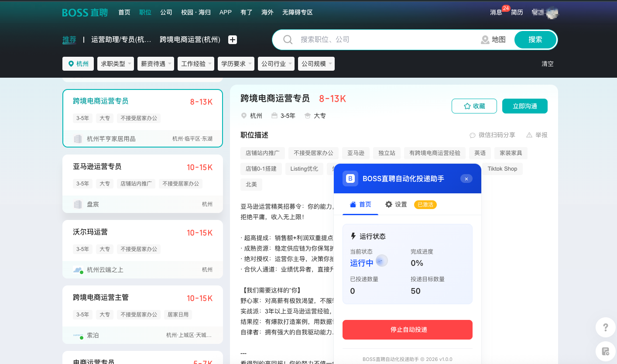Viewport: 617px width, 364px height.
Task: Open the 学历要求 dropdown
Action: (236, 63)
